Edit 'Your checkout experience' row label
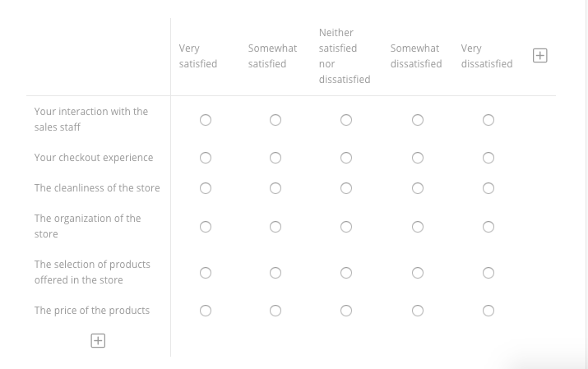This screenshot has width=588, height=369. (x=94, y=158)
